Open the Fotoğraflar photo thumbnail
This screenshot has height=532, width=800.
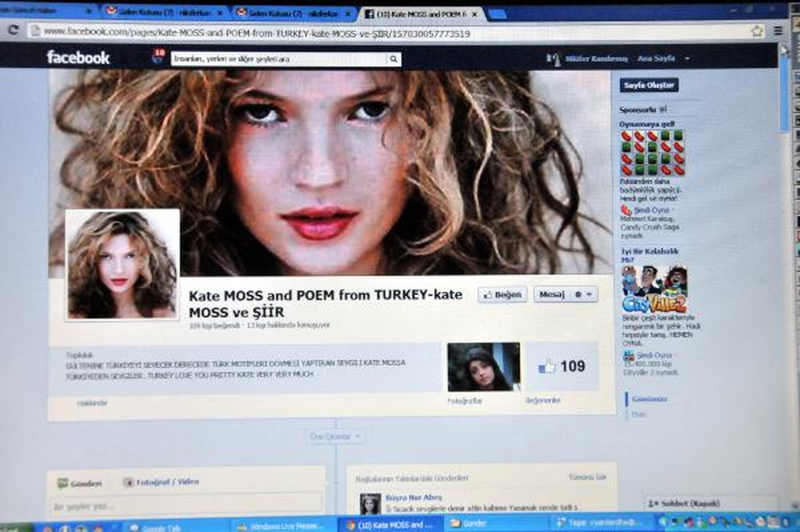pos(483,367)
